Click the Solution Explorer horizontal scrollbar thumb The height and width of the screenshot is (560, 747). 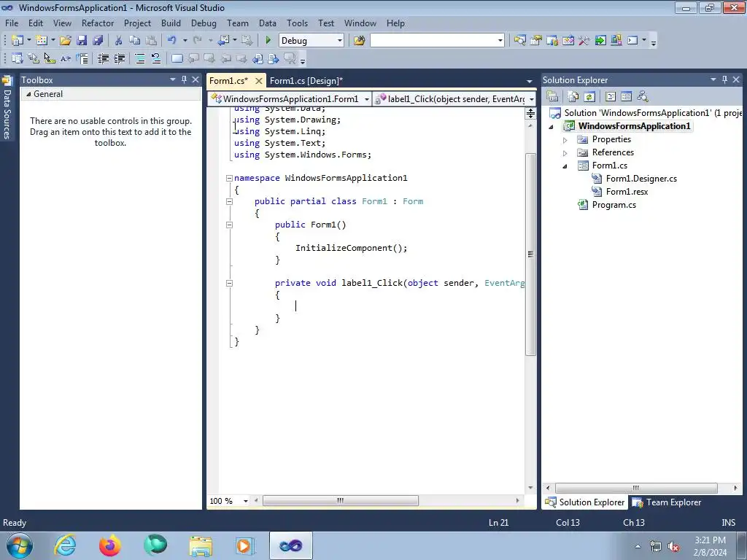click(636, 488)
